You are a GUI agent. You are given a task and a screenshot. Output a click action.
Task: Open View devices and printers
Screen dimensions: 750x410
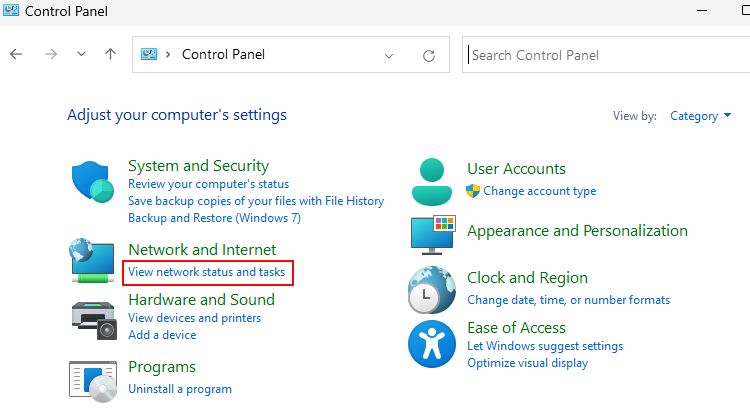(195, 318)
